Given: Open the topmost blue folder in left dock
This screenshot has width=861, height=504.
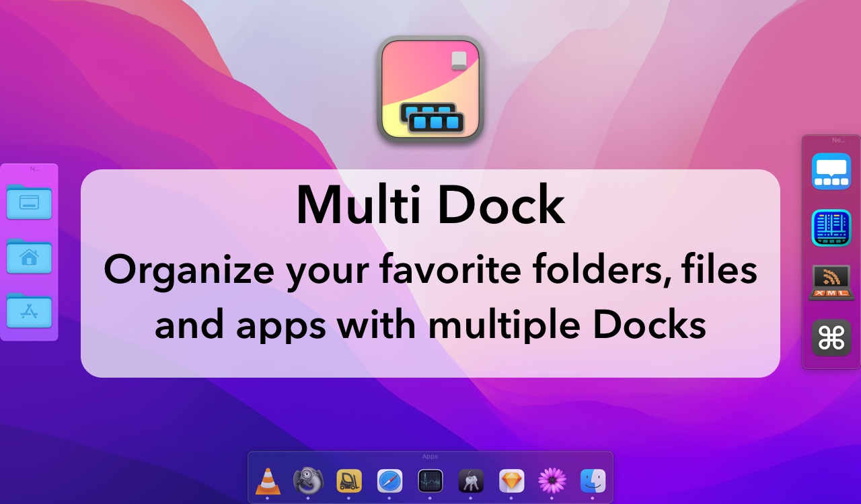Looking at the screenshot, I should [30, 202].
